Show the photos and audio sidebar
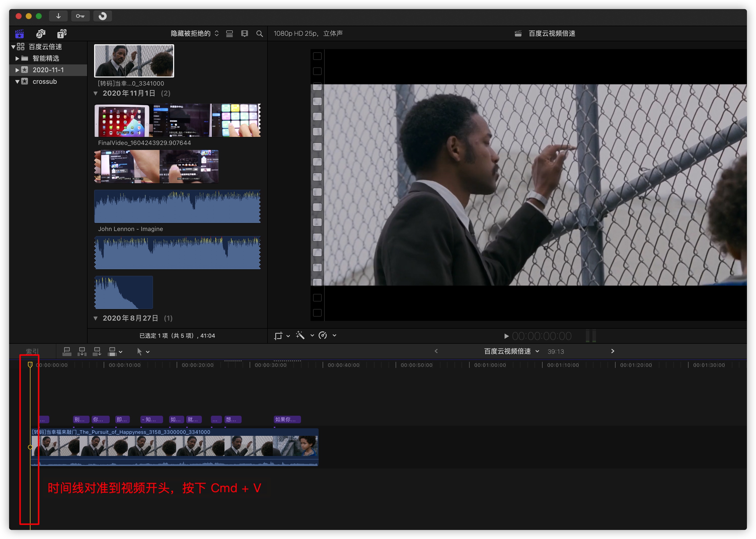Image resolution: width=756 pixels, height=539 pixels. point(41,33)
